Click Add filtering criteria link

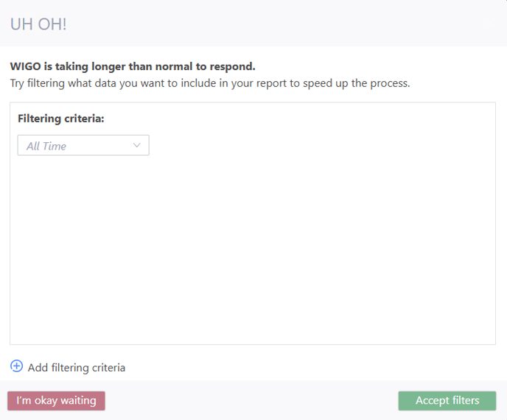[x=77, y=368]
